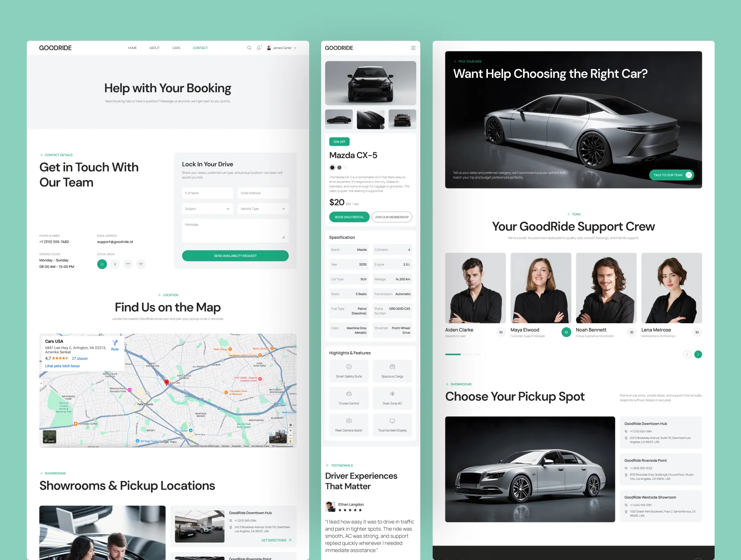Choose the white color swatch for Mazda CX-5
The image size is (741, 560).
pyautogui.click(x=346, y=168)
